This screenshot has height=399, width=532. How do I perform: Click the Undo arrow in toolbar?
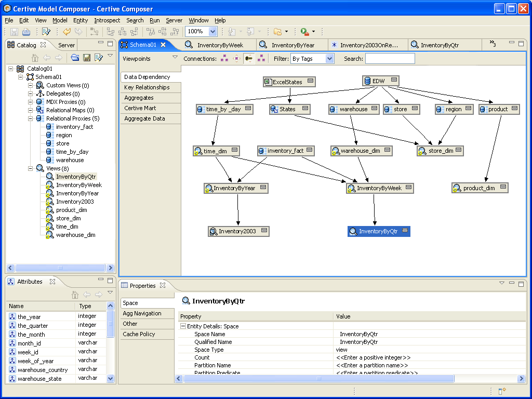(x=66, y=32)
